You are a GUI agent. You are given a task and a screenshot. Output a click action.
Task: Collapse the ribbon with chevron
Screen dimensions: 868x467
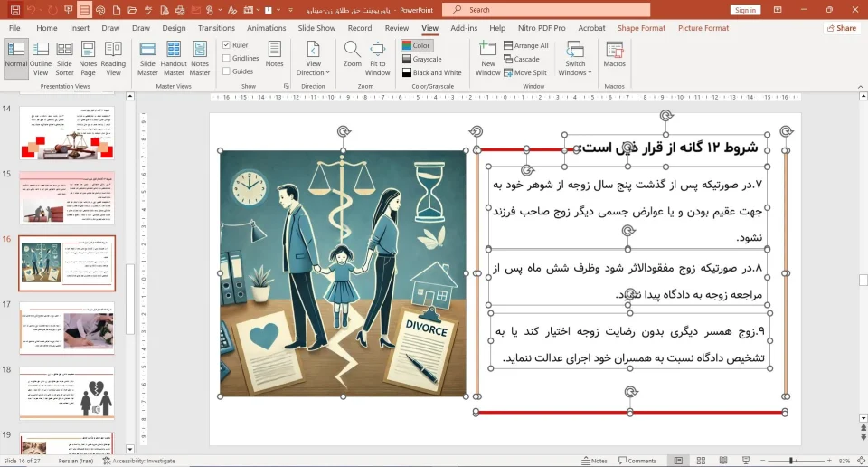860,87
